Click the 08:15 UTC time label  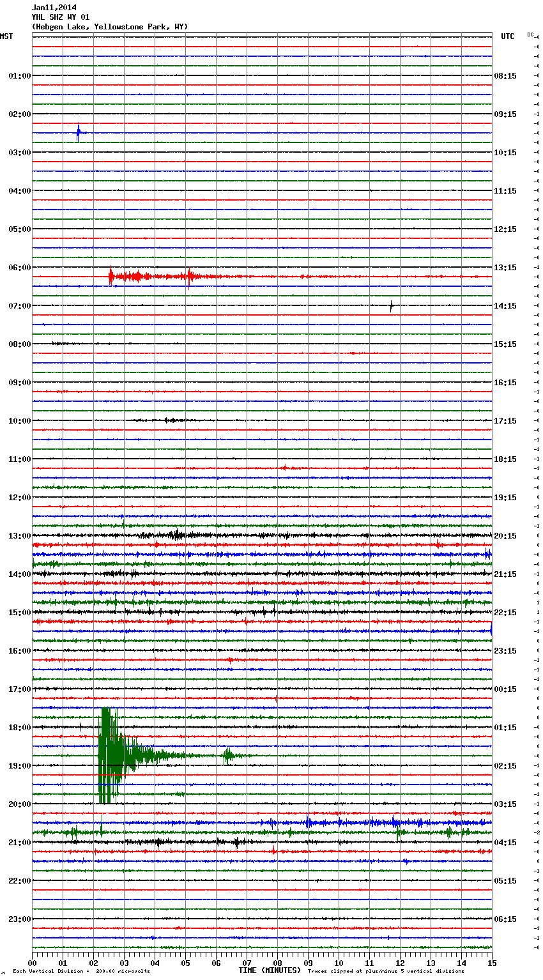pos(505,76)
